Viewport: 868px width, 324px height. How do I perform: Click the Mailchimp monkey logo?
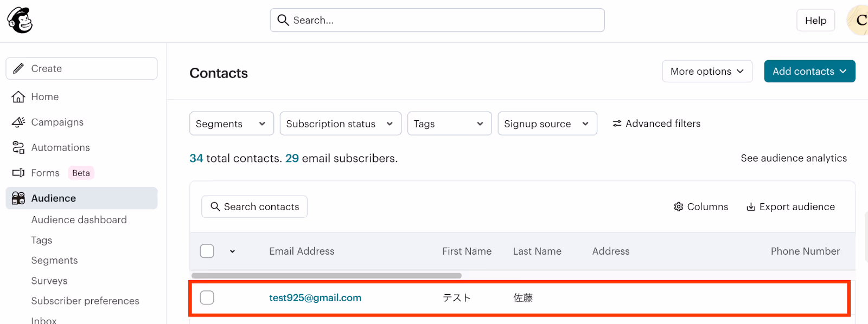pos(20,21)
